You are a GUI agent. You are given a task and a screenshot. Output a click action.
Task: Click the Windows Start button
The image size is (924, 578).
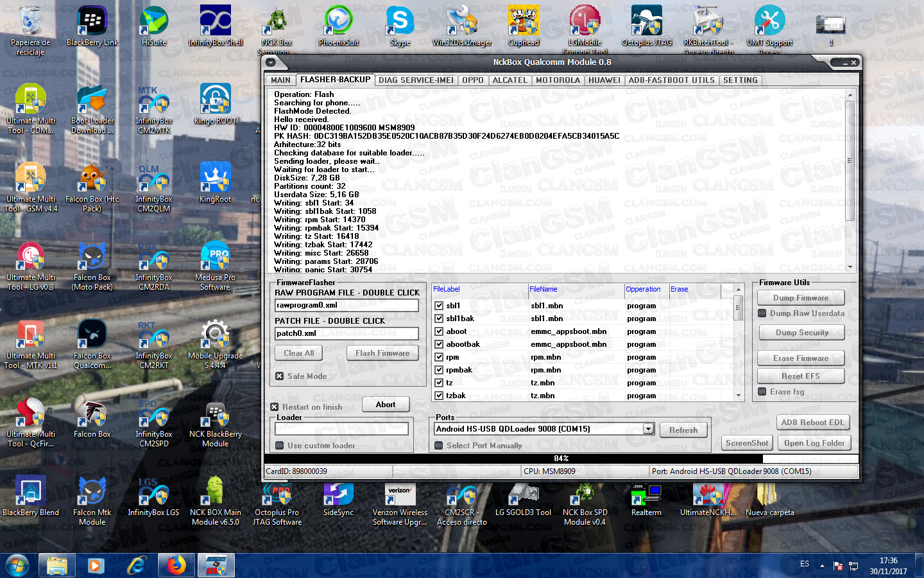(17, 566)
